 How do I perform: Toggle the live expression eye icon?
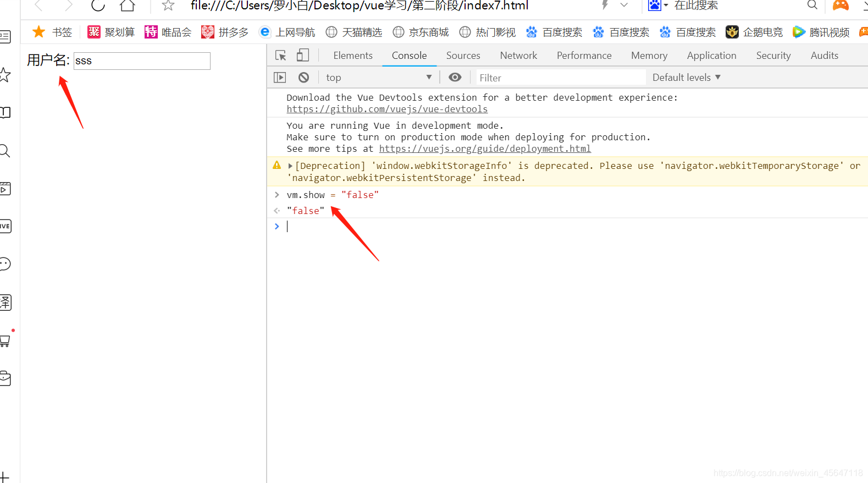(455, 77)
